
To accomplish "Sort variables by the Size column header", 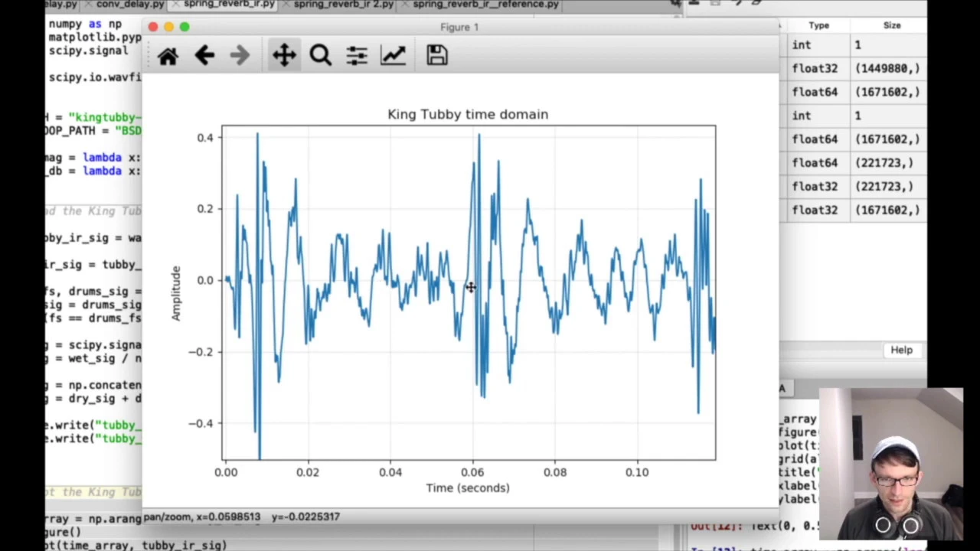I will [x=892, y=25].
